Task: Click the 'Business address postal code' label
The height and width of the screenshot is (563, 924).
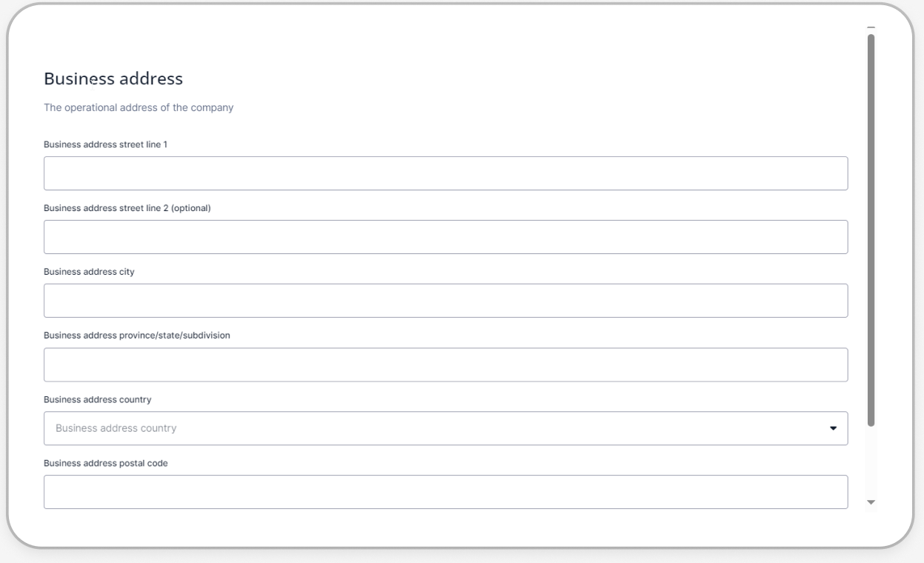Action: pos(106,463)
